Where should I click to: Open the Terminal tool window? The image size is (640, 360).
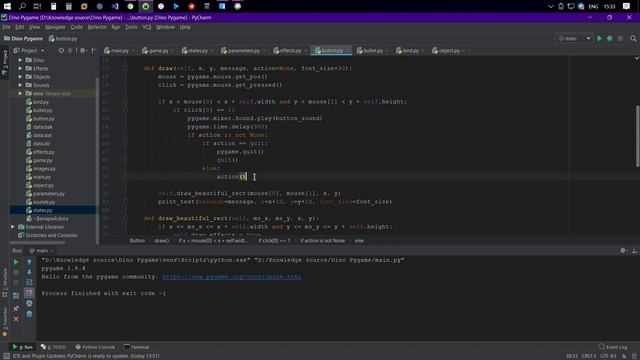[136, 347]
